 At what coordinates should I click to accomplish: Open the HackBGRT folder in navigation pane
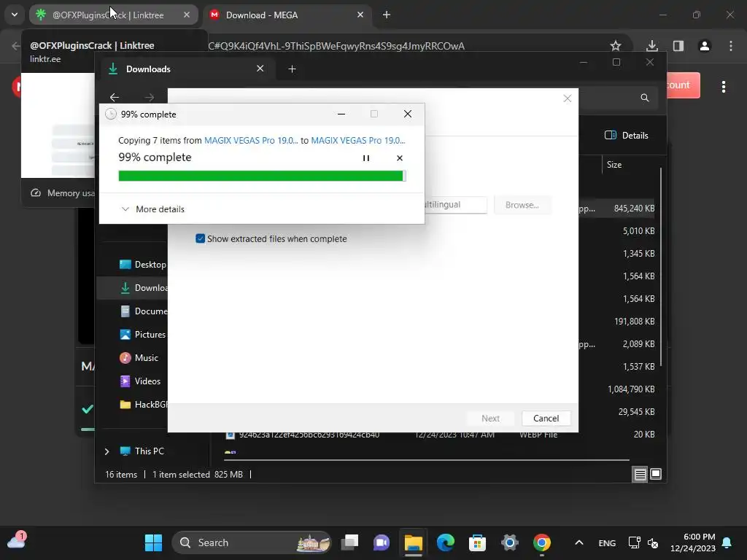143,404
